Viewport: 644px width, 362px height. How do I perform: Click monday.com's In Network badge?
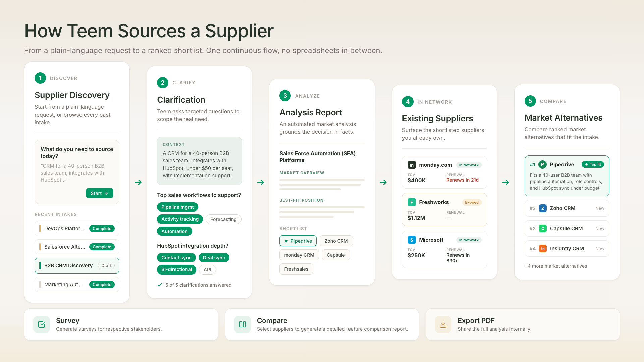tap(469, 165)
